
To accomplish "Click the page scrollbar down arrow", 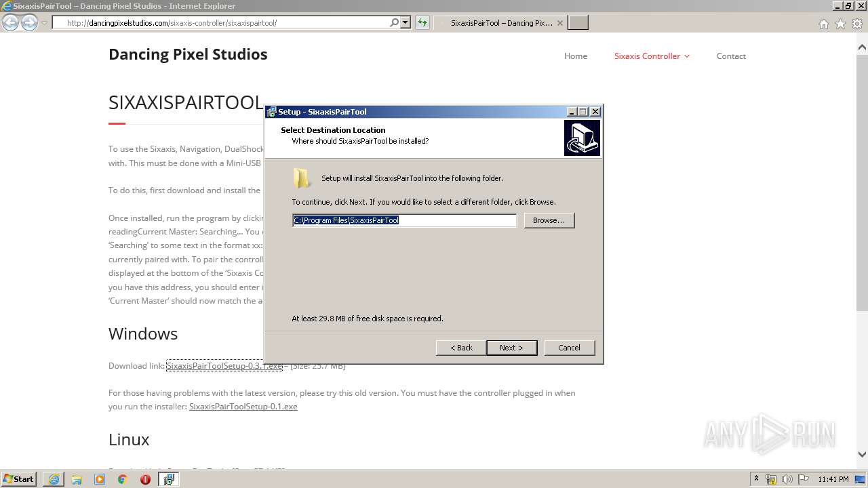I will (862, 455).
